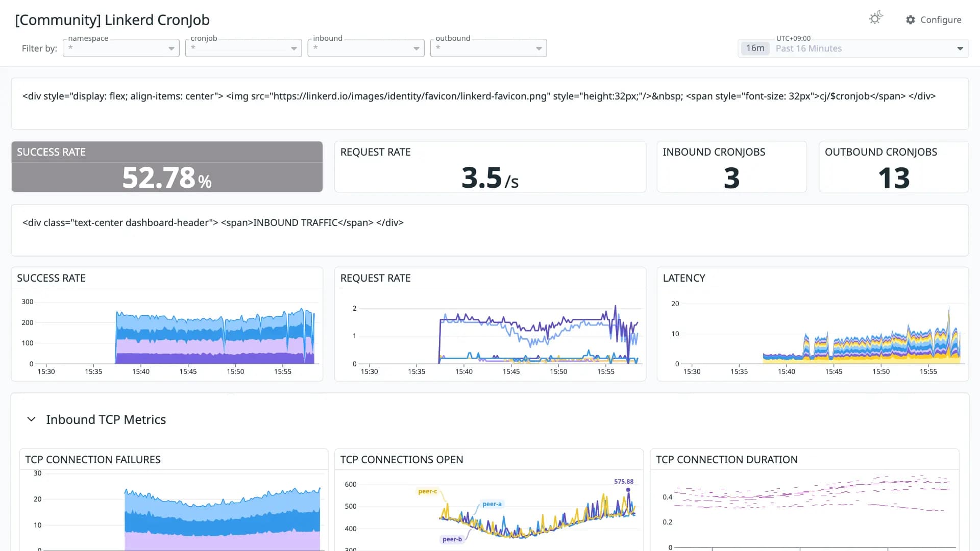The height and width of the screenshot is (551, 980).
Task: Click the Outbound Cronjobs panel title
Action: coord(881,152)
